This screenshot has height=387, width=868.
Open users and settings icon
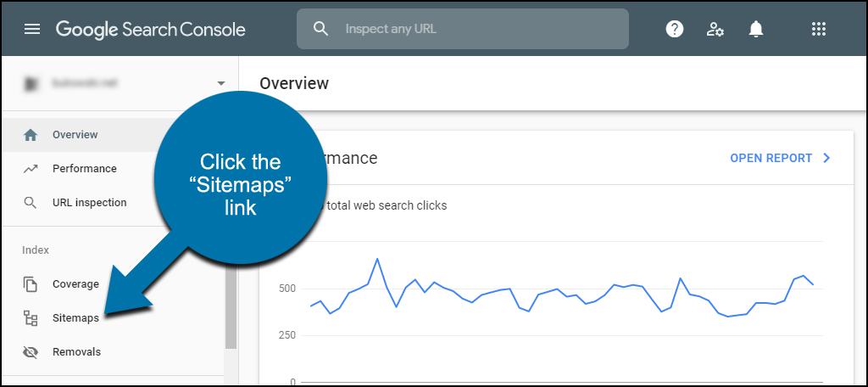pyautogui.click(x=715, y=30)
